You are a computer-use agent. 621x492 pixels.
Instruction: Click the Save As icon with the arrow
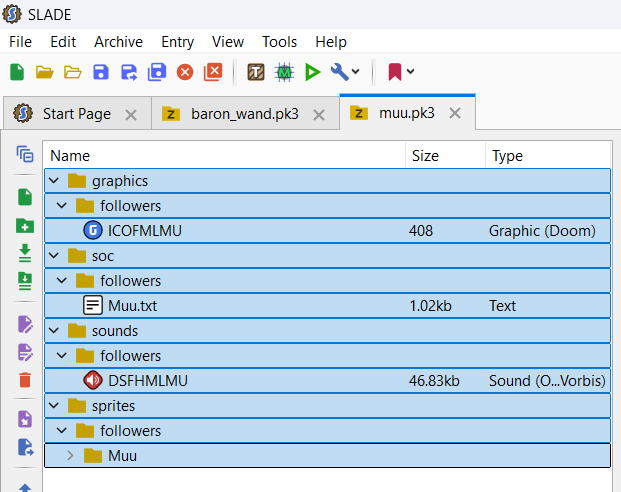(129, 72)
